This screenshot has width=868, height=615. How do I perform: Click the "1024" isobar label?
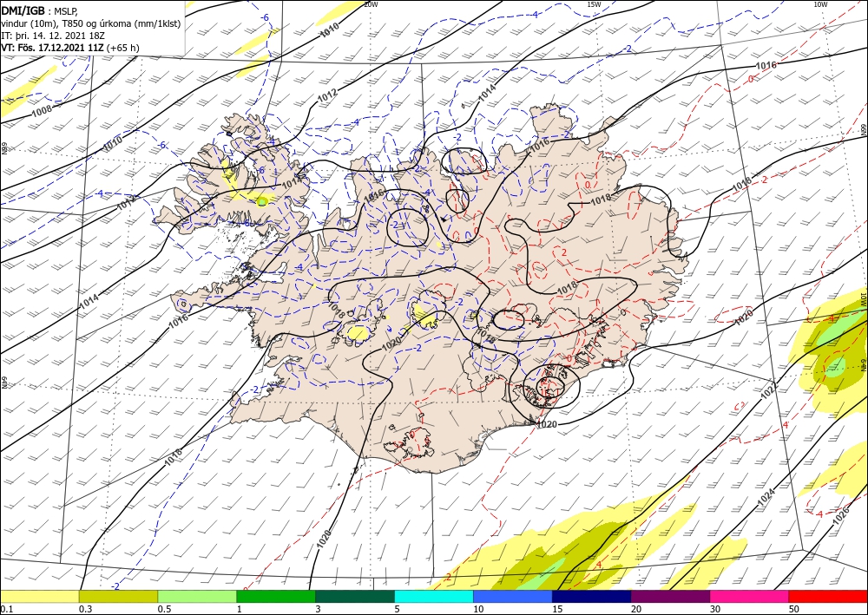(x=766, y=498)
